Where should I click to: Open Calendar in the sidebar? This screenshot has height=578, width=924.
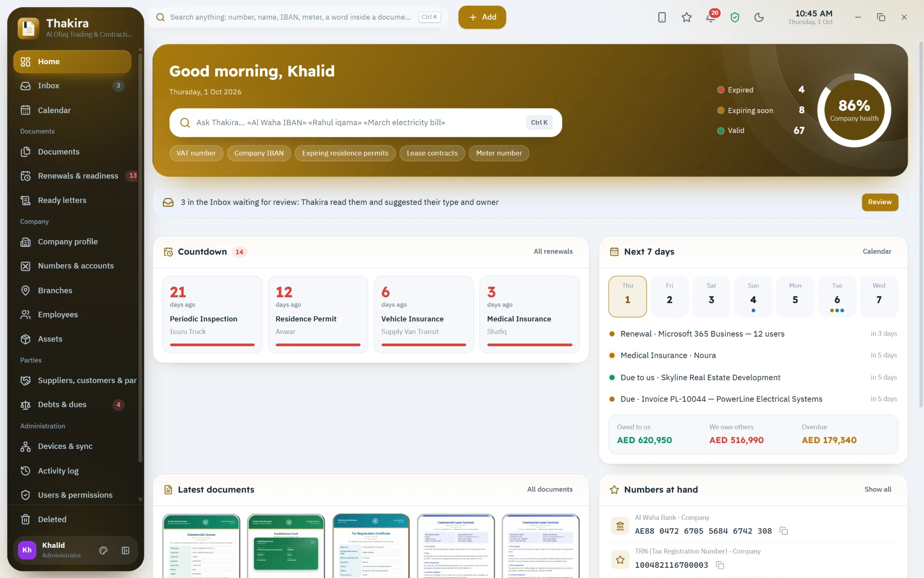72,110
